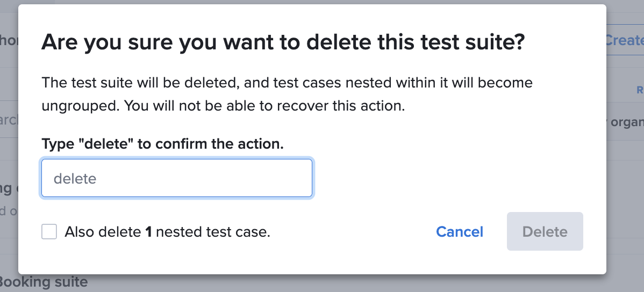Click the Create link behind the dialog
This screenshot has height=292, width=644.
(x=625, y=40)
